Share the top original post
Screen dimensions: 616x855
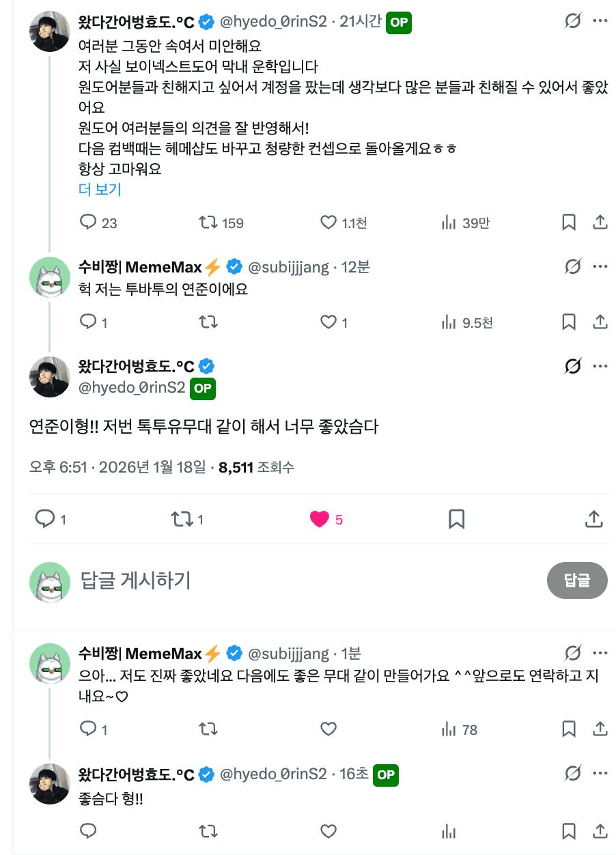pos(600,223)
